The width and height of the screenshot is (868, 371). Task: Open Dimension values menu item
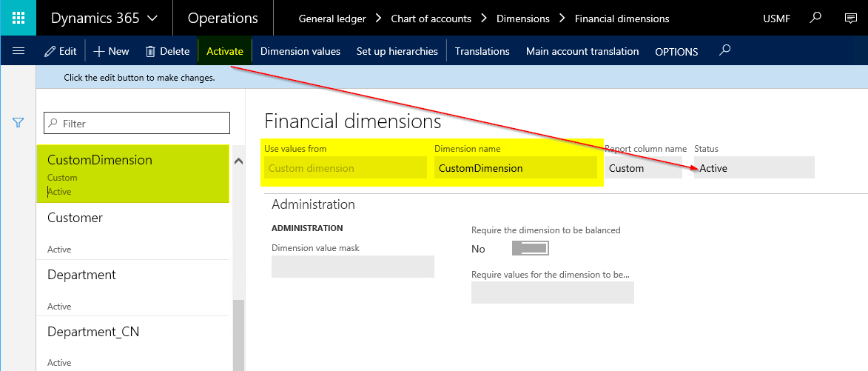[300, 51]
